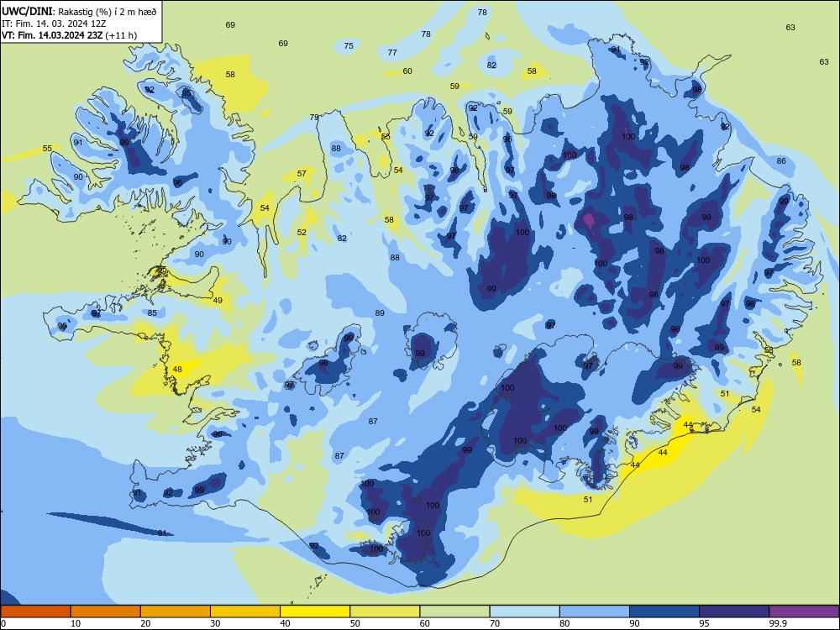
Task: Pick the pale green 60–70 legend swatch
Action: point(454,612)
